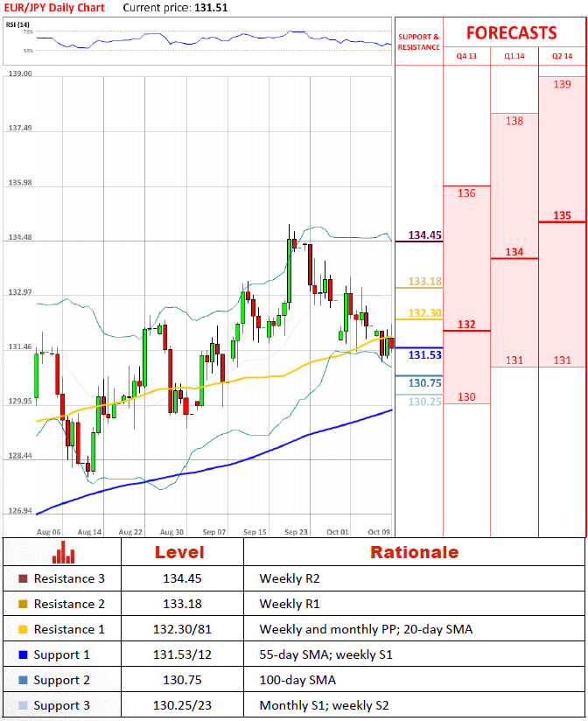The image size is (588, 721).
Task: Click the current price value 131.51
Action: (x=211, y=8)
